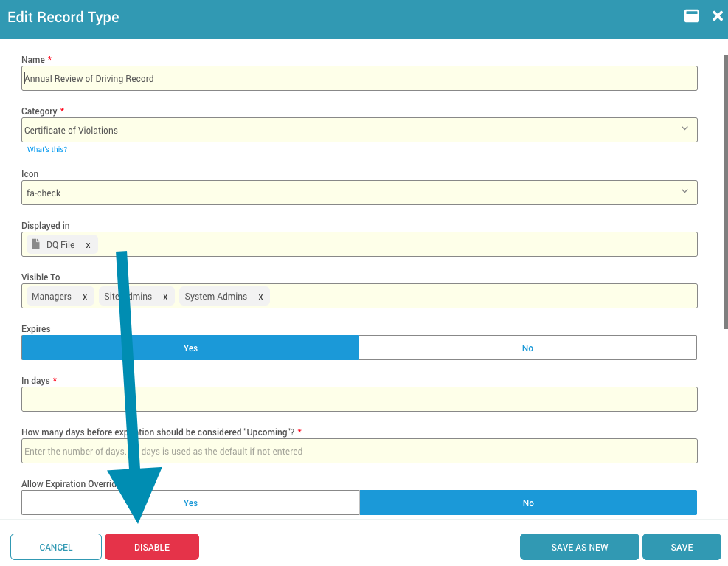Remove Site Admins tag

click(165, 297)
